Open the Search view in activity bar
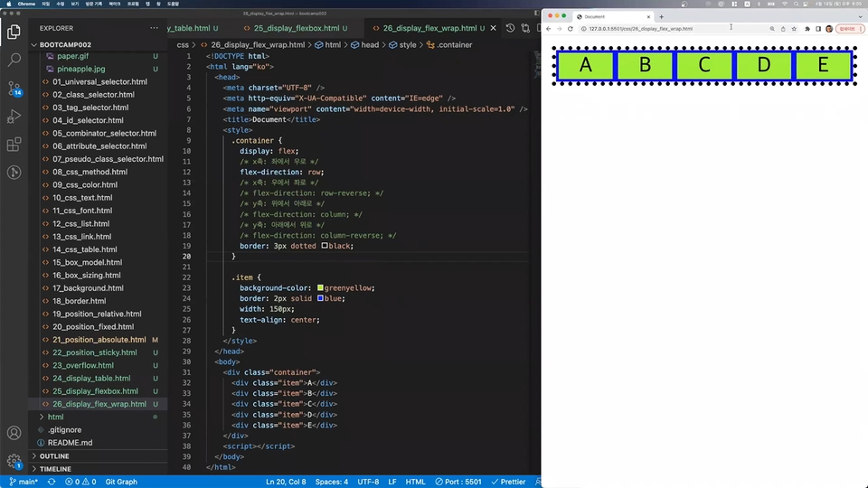The image size is (868, 488). [x=14, y=60]
